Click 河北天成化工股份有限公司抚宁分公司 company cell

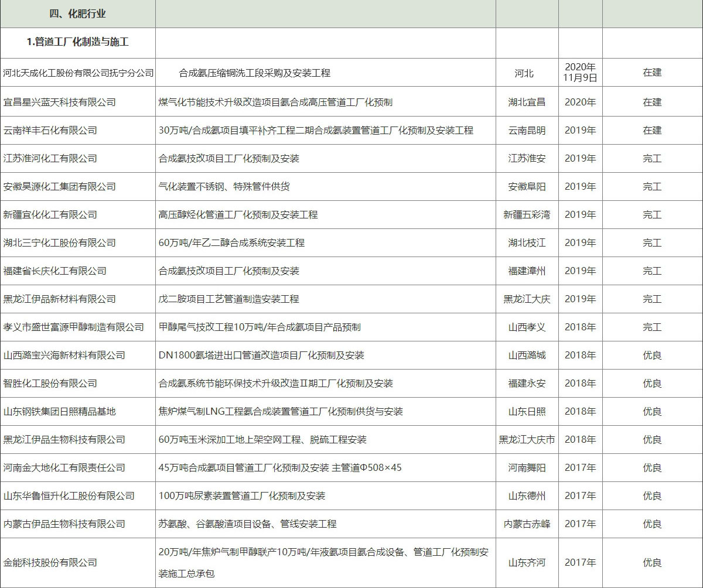78,73
